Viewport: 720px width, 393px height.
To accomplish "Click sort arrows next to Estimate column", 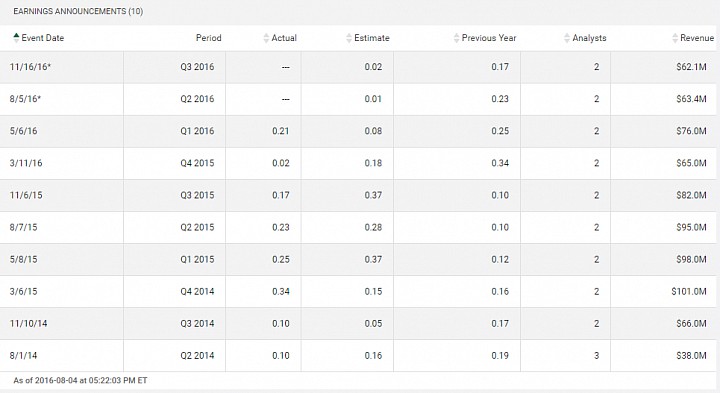I will pos(349,38).
